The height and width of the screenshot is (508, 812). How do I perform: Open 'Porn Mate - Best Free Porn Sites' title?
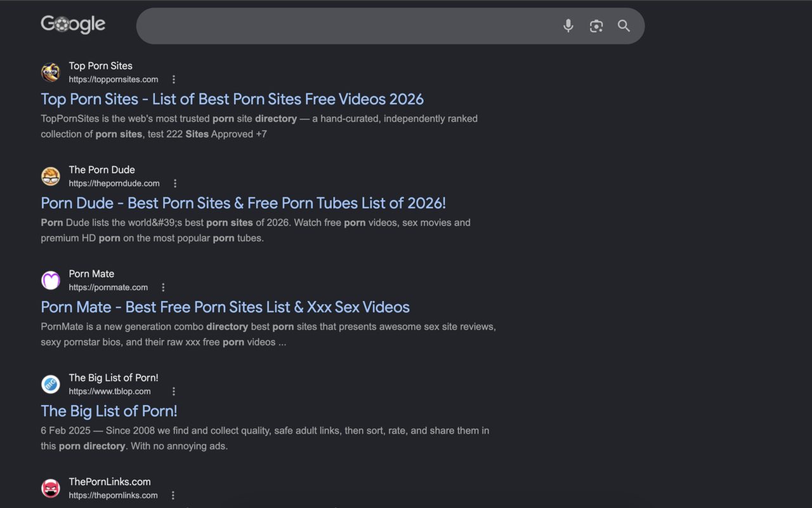225,307
